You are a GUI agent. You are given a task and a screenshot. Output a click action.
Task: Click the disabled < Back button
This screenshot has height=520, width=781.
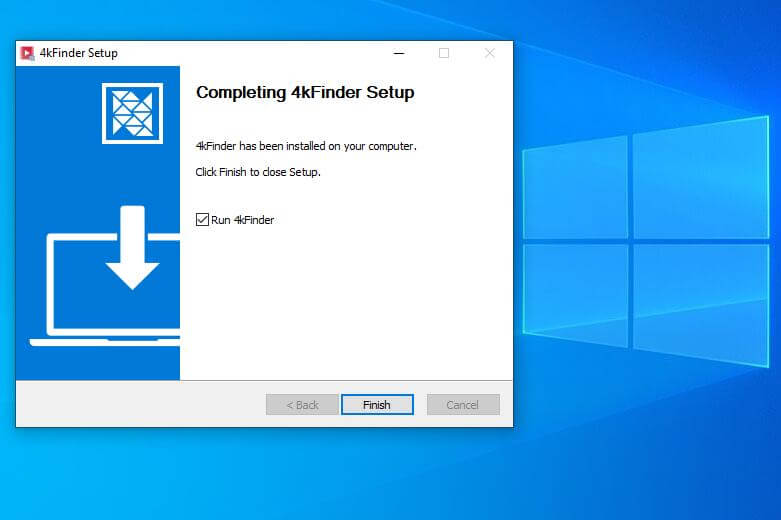(302, 405)
